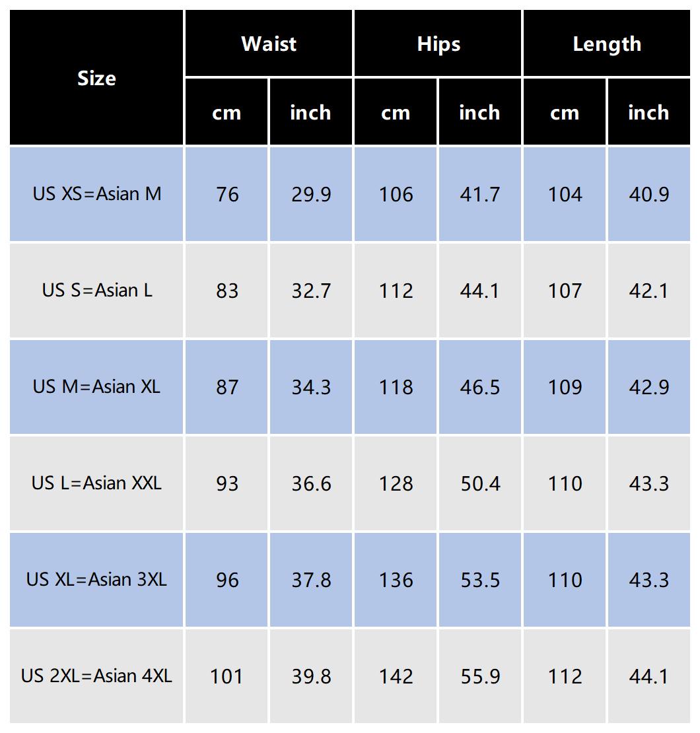Click the Size column header
The height and width of the screenshot is (733, 700).
(96, 78)
